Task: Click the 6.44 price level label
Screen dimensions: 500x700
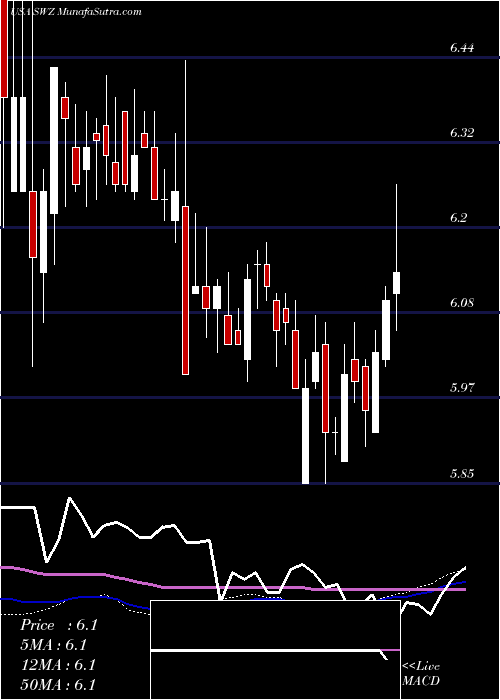Action: coord(462,48)
